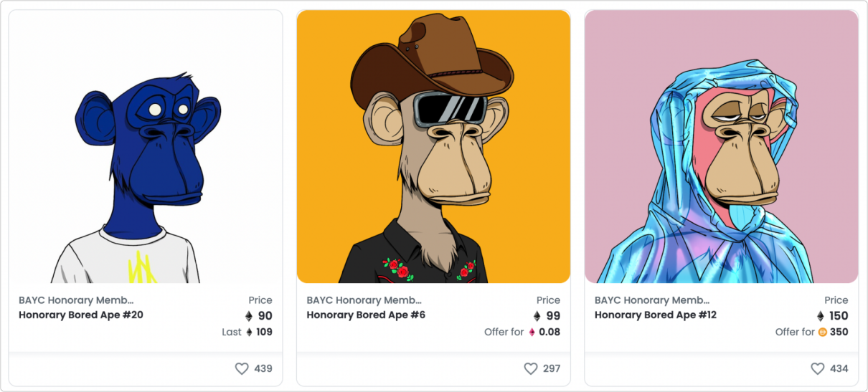The image size is (868, 392).
Task: Open the Honorary Bored Ape #12 title link
Action: 656,315
